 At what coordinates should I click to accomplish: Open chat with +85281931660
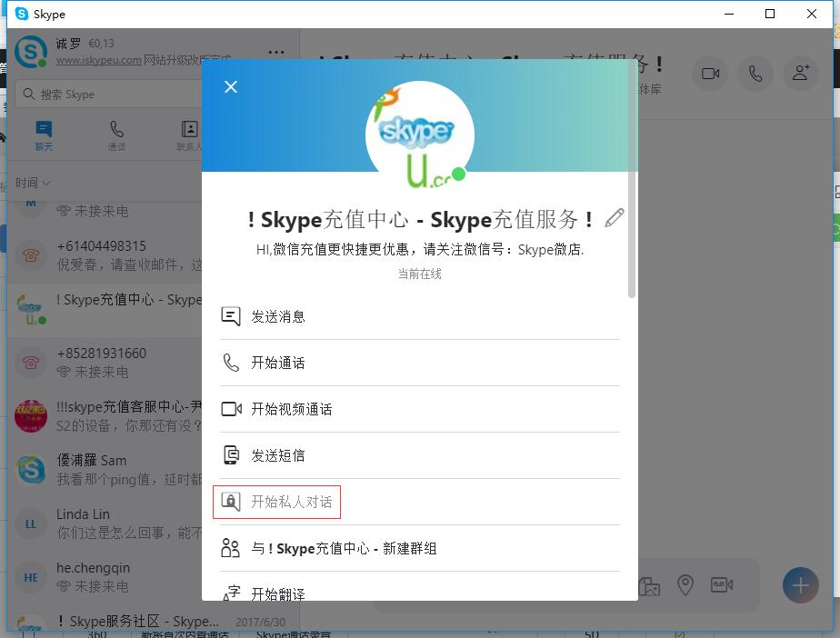point(105,363)
